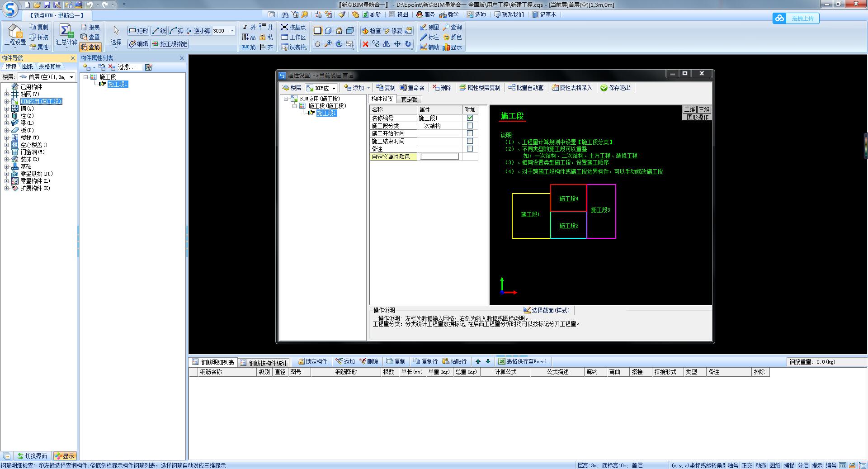Expand the 梁(L) tree node
Screen dimensions: 868x469
point(6,123)
